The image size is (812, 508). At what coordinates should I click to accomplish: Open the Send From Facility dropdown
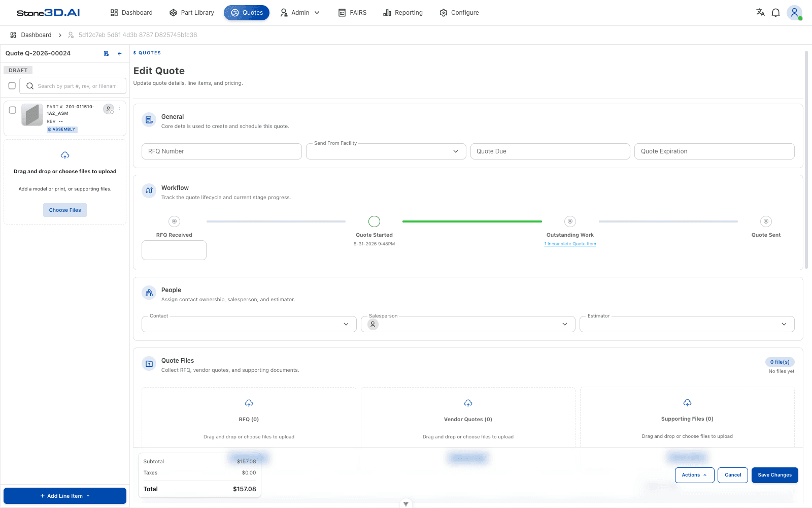pos(386,151)
